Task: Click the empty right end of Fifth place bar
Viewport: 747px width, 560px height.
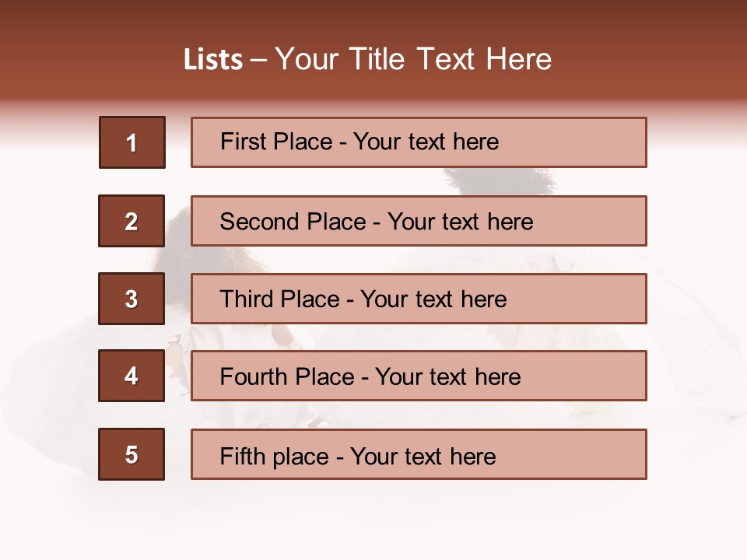Action: click(x=591, y=454)
